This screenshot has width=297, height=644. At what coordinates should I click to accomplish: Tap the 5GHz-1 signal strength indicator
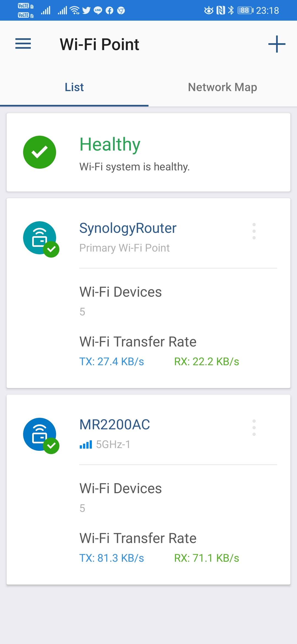86,444
